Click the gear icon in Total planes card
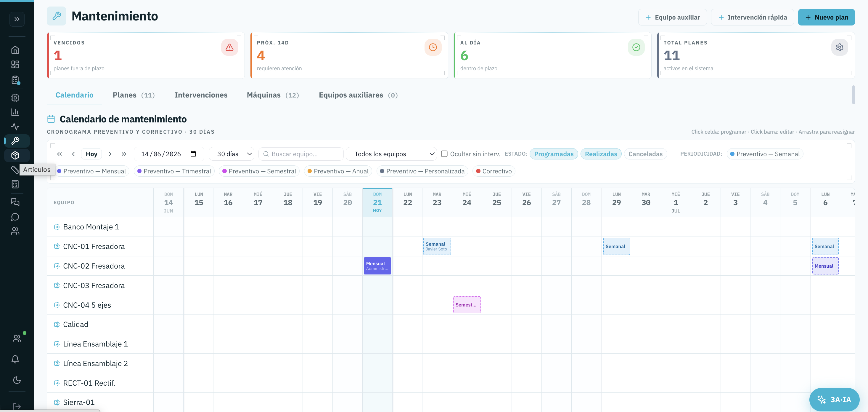This screenshot has height=412, width=868. [x=839, y=47]
